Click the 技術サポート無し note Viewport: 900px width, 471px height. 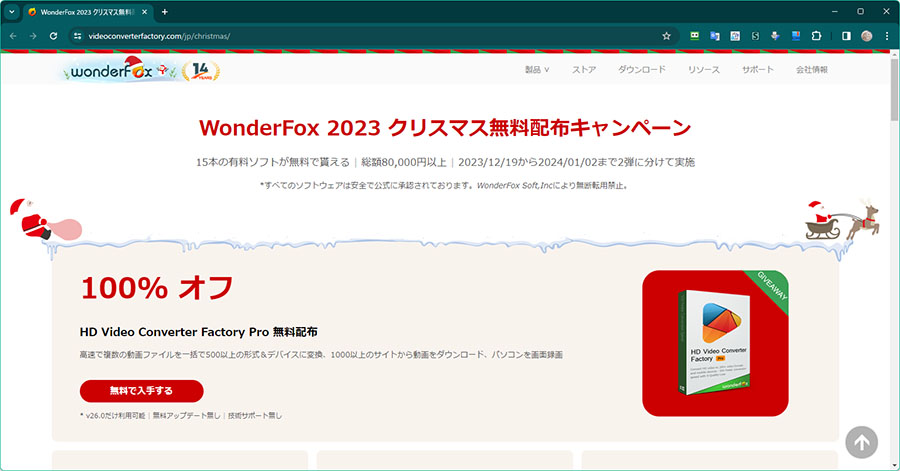[255, 415]
